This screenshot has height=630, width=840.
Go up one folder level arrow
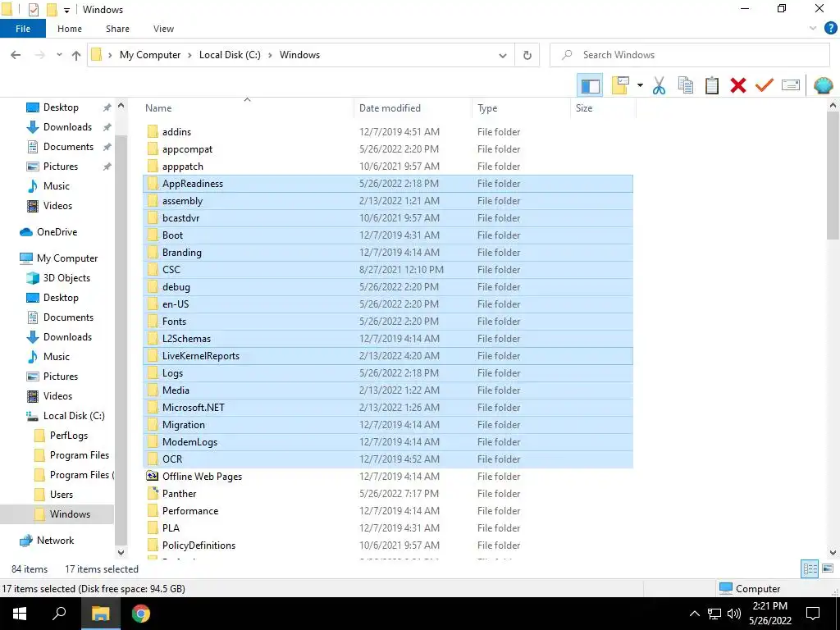click(76, 55)
